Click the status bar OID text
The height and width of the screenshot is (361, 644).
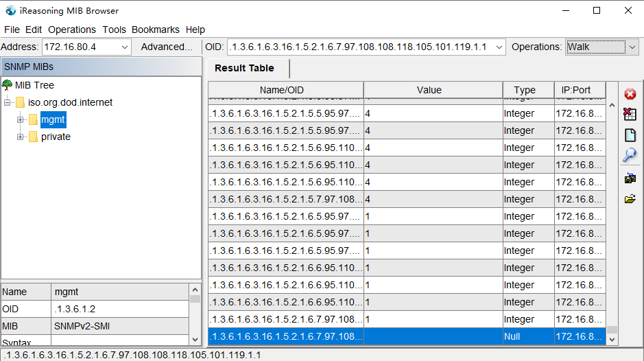[x=133, y=355]
